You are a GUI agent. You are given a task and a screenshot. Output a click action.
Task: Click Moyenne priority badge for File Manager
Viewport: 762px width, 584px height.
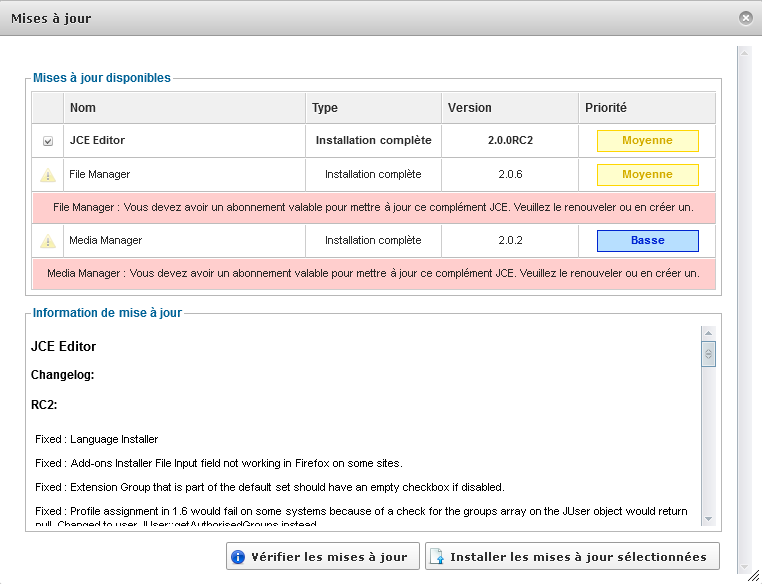(647, 175)
